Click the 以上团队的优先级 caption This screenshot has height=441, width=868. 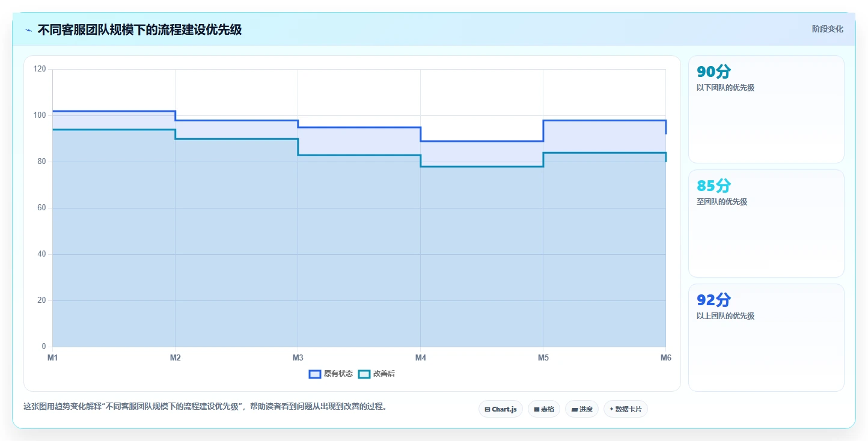click(x=726, y=316)
